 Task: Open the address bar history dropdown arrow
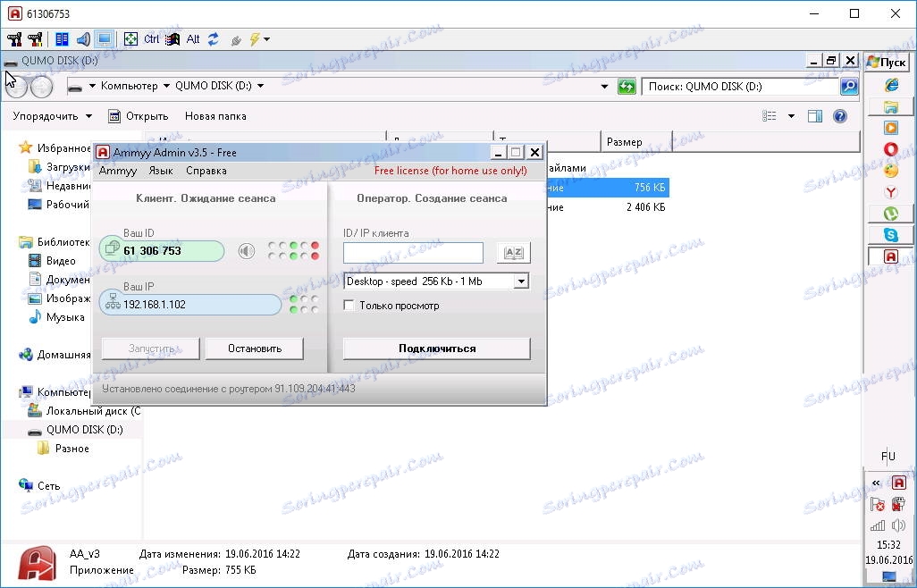click(x=605, y=87)
